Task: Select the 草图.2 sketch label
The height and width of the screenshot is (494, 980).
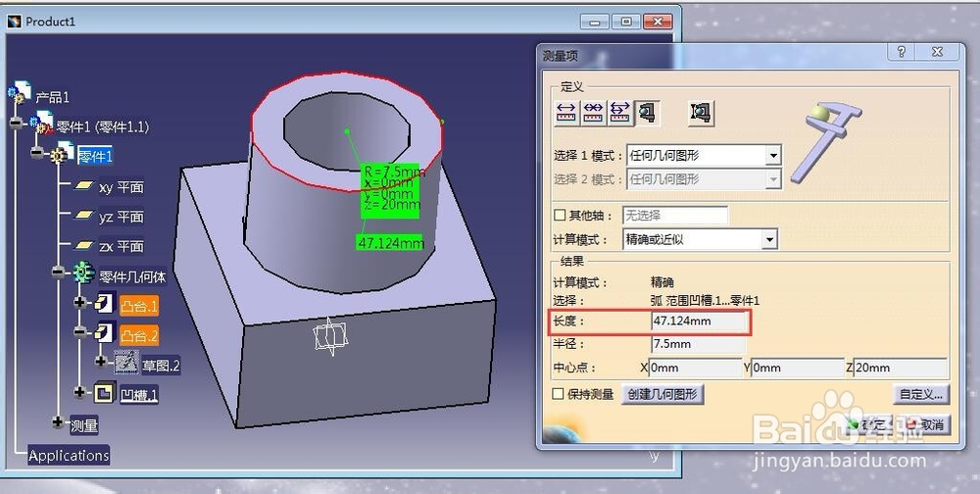Action: click(x=161, y=366)
